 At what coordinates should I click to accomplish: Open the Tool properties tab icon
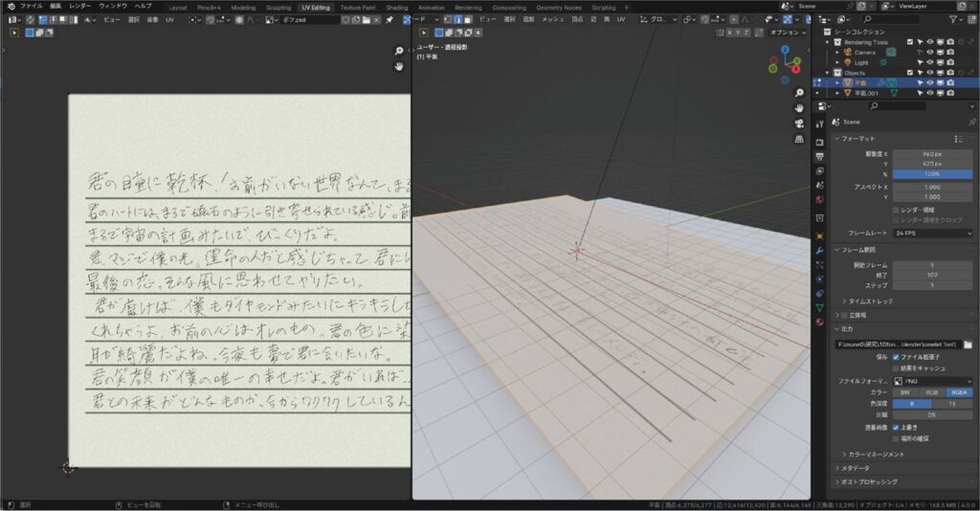pyautogui.click(x=819, y=123)
